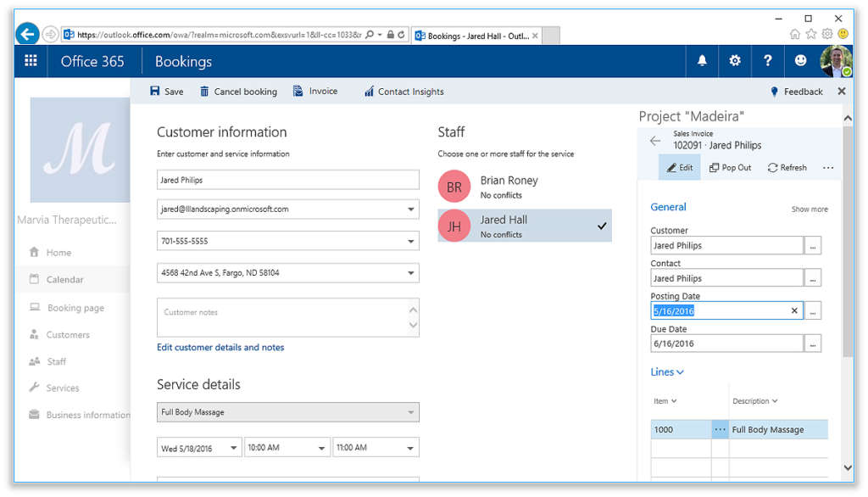The height and width of the screenshot is (497, 868).
Task: Open the Office 365 app launcher grid
Action: point(31,61)
